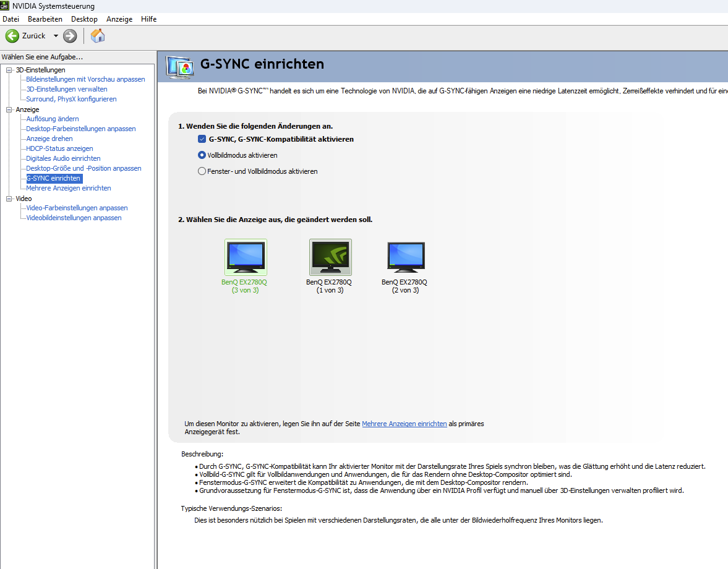
Task: Select Vollbildmodus aktivieren radio button
Action: [202, 155]
